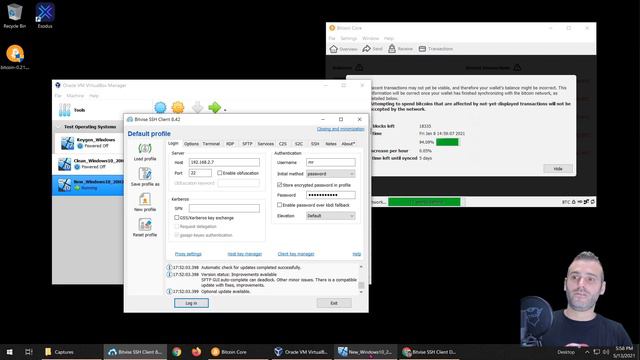Click the gray Discard arrow in VirtualBox

198,107
